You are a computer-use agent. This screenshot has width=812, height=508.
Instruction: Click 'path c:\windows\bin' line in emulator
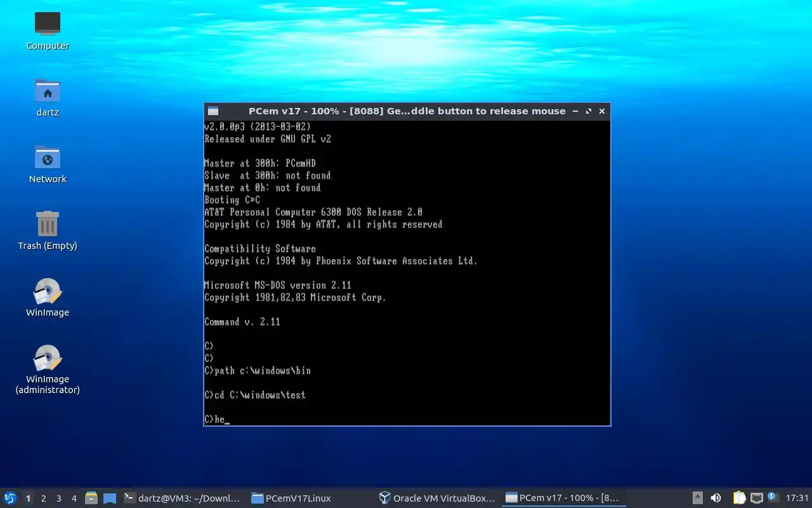click(x=258, y=370)
